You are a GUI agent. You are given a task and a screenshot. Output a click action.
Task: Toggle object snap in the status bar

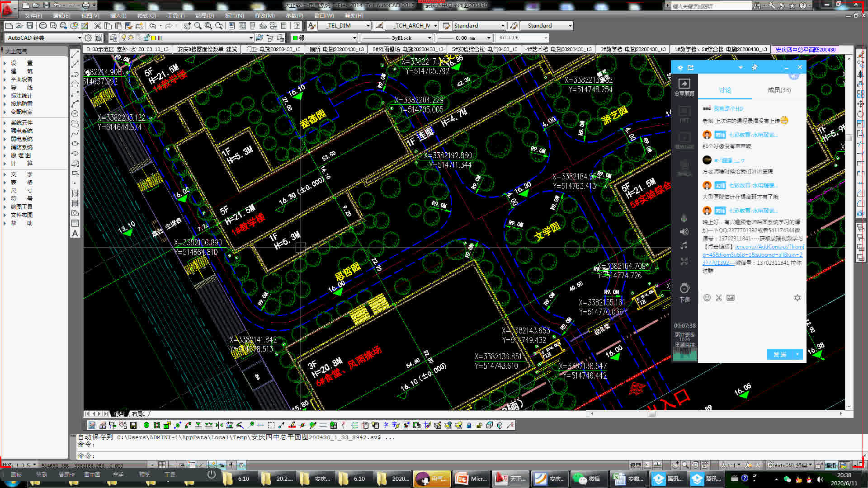[x=192, y=465]
